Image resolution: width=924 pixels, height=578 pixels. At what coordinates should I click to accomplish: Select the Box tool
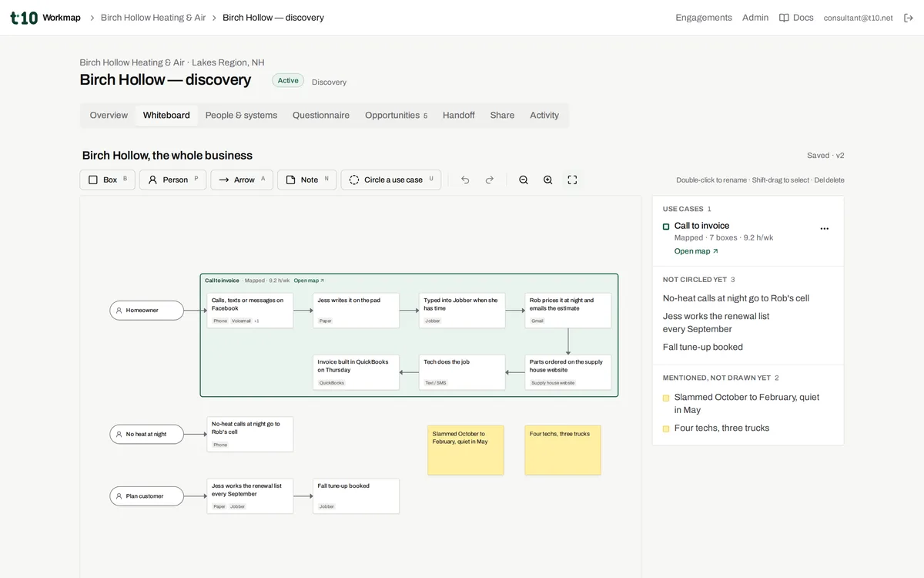(107, 180)
